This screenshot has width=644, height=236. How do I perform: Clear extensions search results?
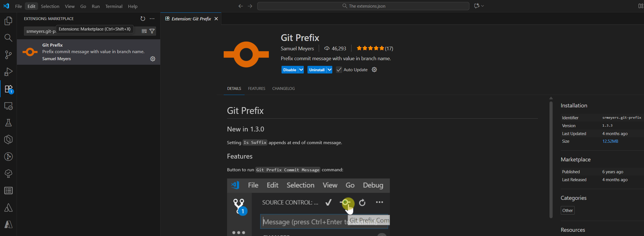144,31
